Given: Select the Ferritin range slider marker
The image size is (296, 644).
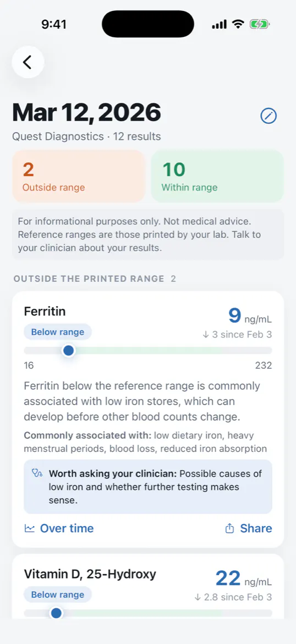Looking at the screenshot, I should click(69, 350).
